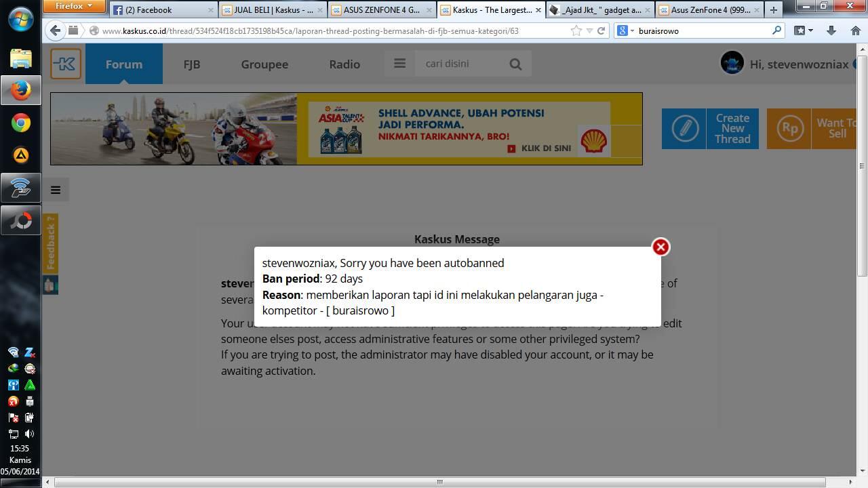Viewport: 868px width, 488px height.
Task: Open the Google search engine dropdown
Action: pyautogui.click(x=625, y=30)
